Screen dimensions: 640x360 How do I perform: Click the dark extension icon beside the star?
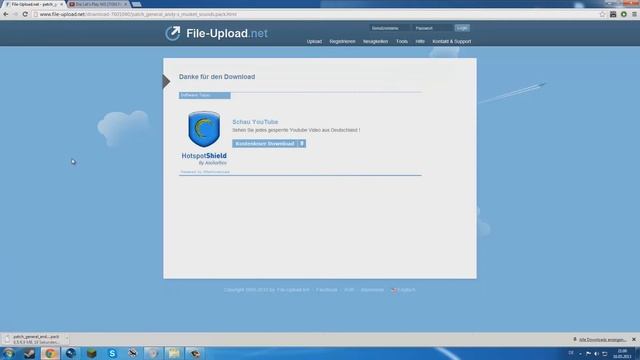613,14
